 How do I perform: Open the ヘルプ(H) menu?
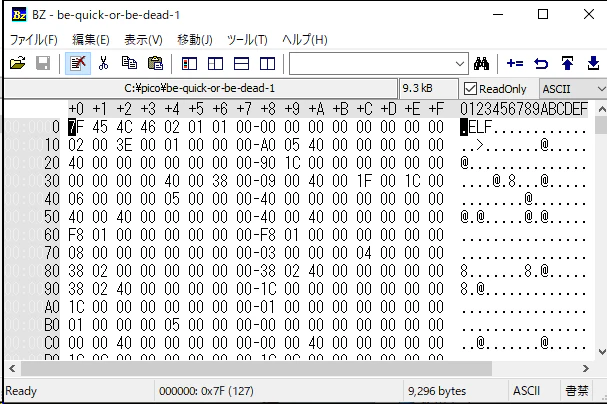(305, 39)
